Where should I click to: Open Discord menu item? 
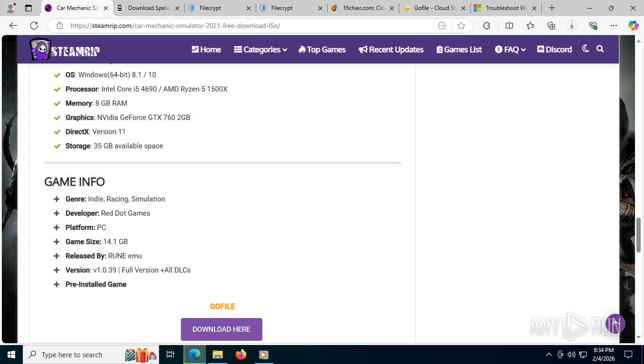coord(555,49)
